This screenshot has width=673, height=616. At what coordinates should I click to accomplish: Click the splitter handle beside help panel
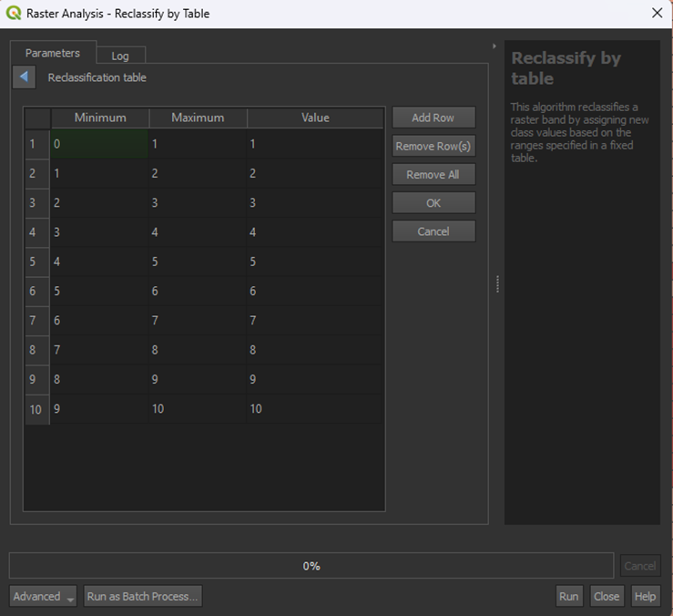coord(497,284)
